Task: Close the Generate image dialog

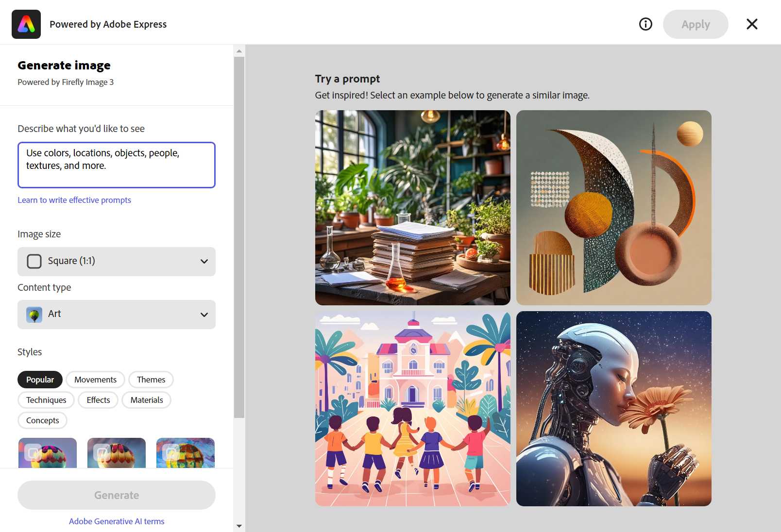Action: click(x=751, y=24)
